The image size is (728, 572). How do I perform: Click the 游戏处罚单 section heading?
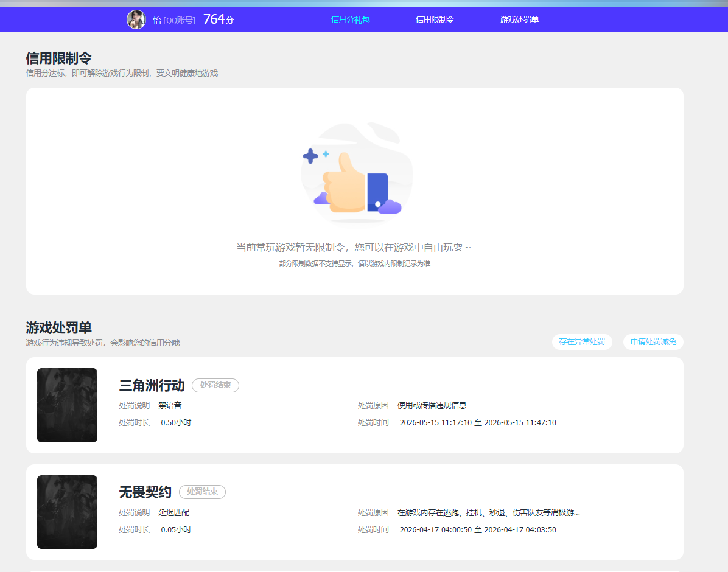(58, 328)
